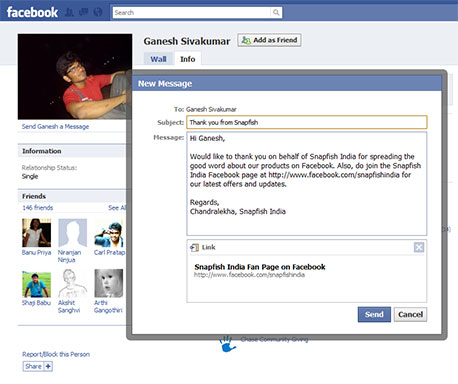Click See All friends link

(x=117, y=208)
